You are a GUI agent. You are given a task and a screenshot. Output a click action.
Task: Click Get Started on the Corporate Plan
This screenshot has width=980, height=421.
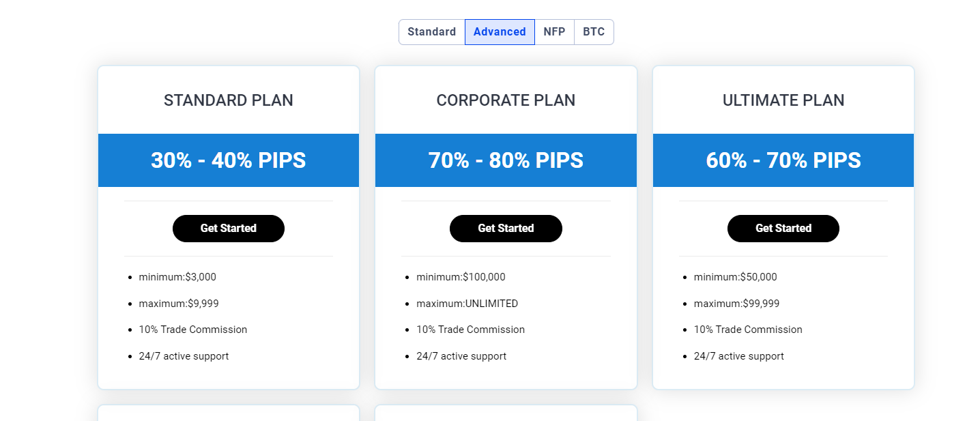506,228
